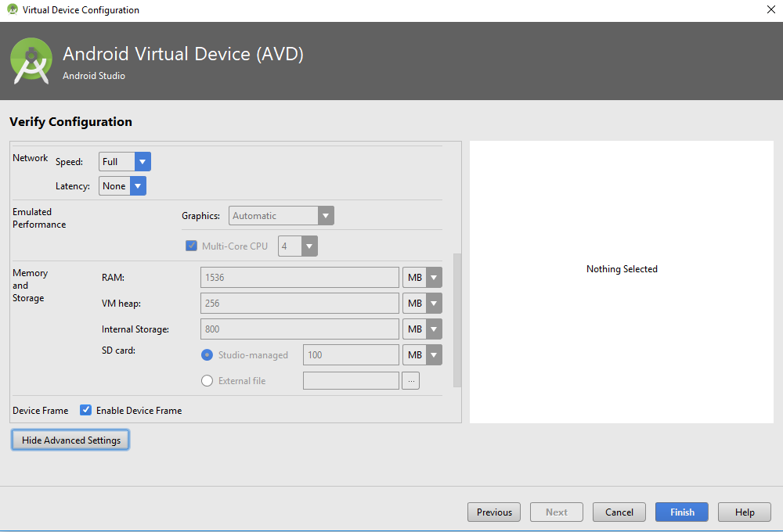Toggle the Multi-Core CPU checkbox
783x532 pixels.
(191, 246)
